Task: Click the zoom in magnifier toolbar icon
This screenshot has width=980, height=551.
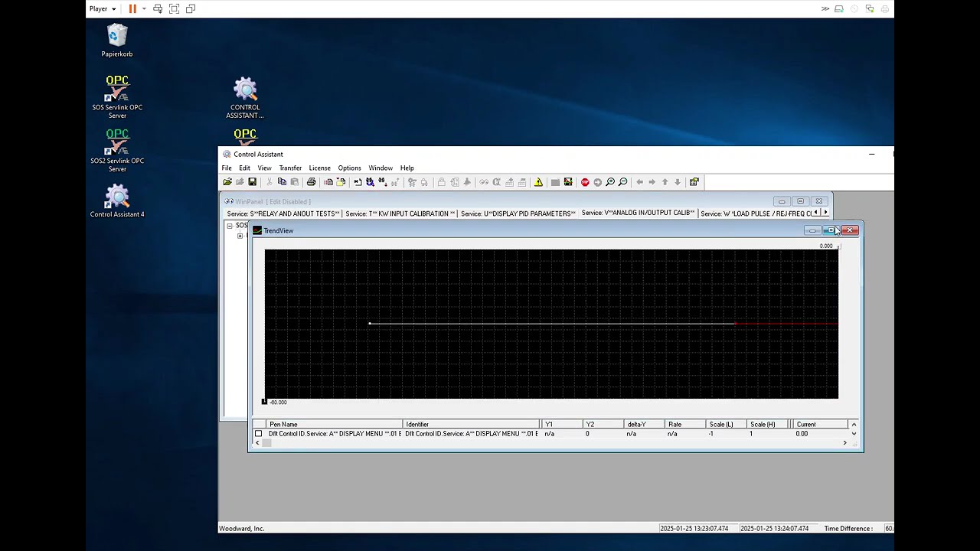Action: click(610, 182)
